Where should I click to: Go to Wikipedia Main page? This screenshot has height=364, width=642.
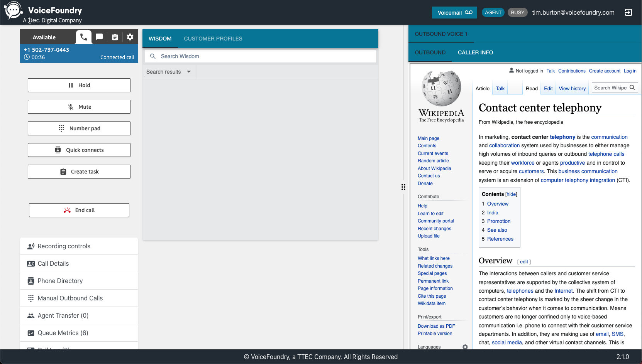429,138
